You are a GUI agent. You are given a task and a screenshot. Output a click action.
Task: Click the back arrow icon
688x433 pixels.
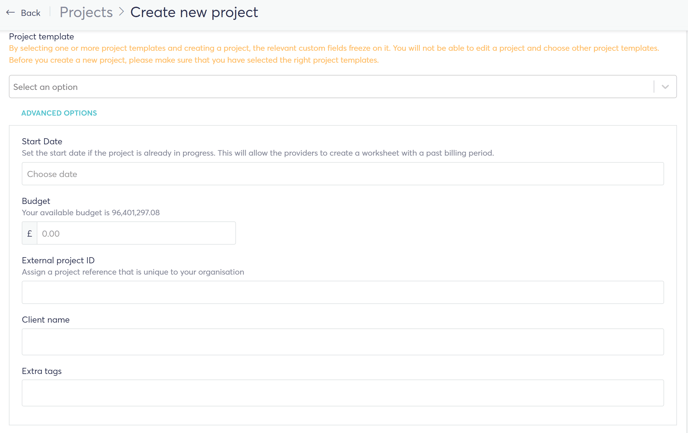click(x=11, y=13)
